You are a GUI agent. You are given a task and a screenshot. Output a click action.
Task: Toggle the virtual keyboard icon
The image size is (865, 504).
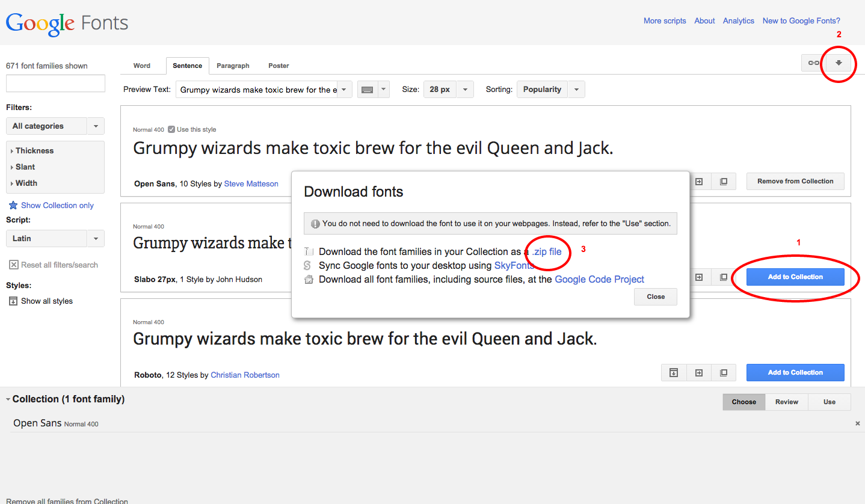pyautogui.click(x=367, y=90)
